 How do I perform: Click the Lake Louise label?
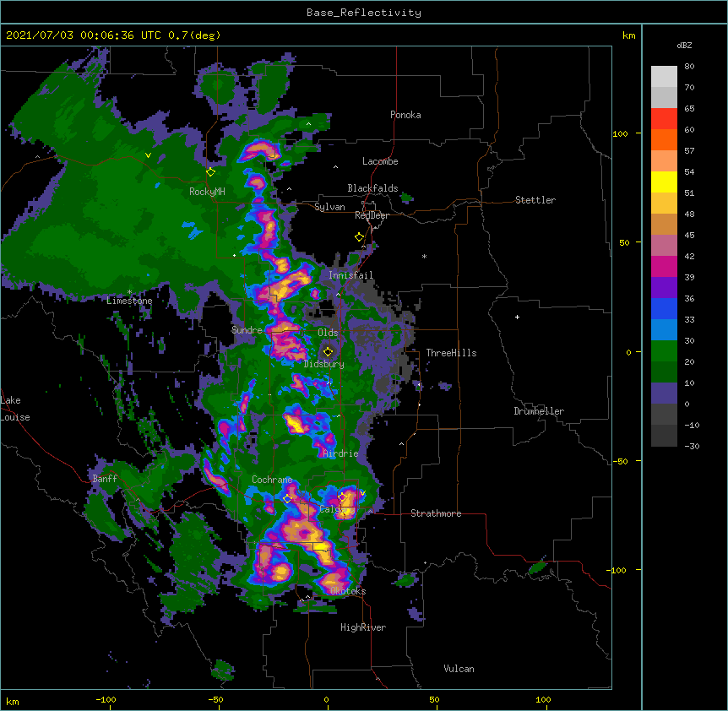(x=15, y=409)
